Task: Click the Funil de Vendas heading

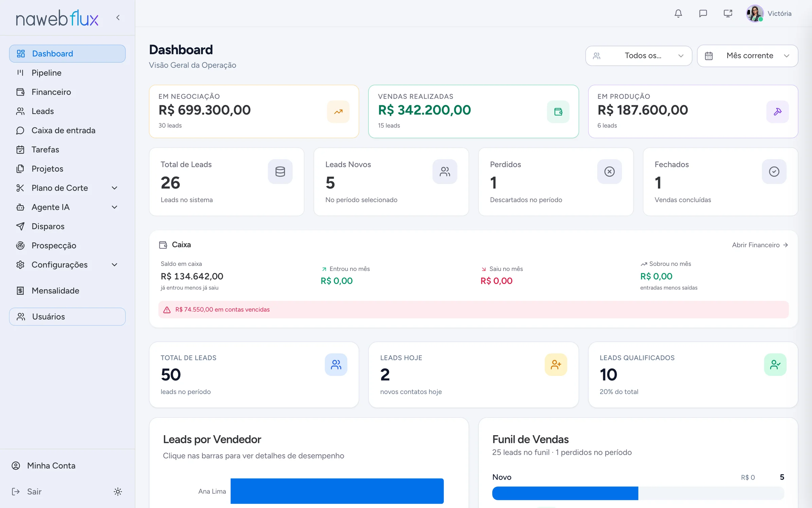Action: tap(531, 439)
